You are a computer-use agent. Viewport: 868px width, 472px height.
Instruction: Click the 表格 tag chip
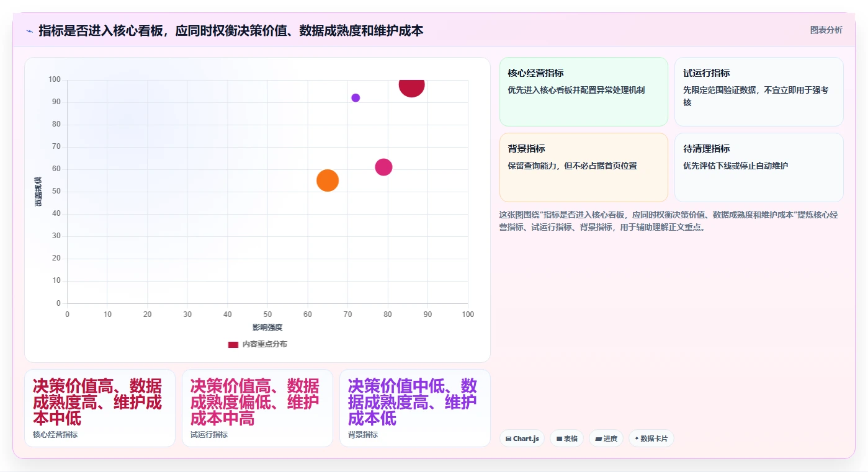point(566,439)
